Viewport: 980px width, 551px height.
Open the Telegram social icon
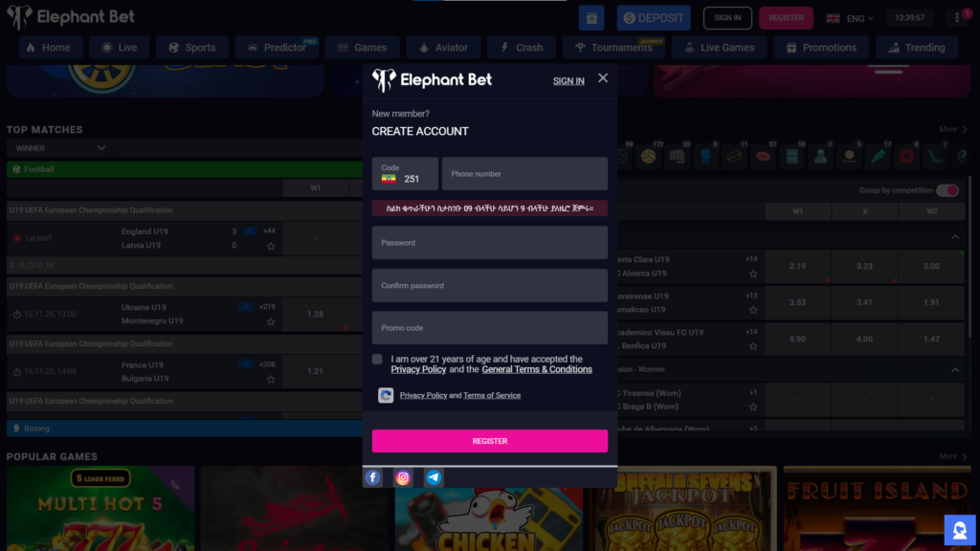434,477
